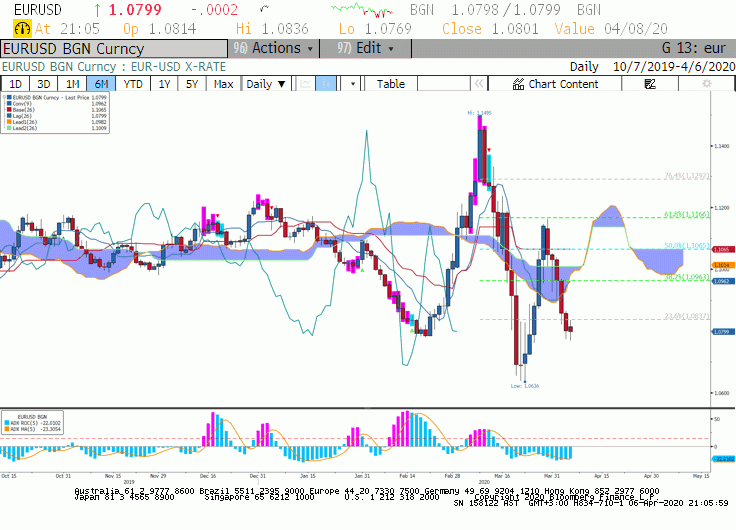Viewport: 736px width, 530px height.
Task: Click the Chart Content button
Action: point(555,84)
